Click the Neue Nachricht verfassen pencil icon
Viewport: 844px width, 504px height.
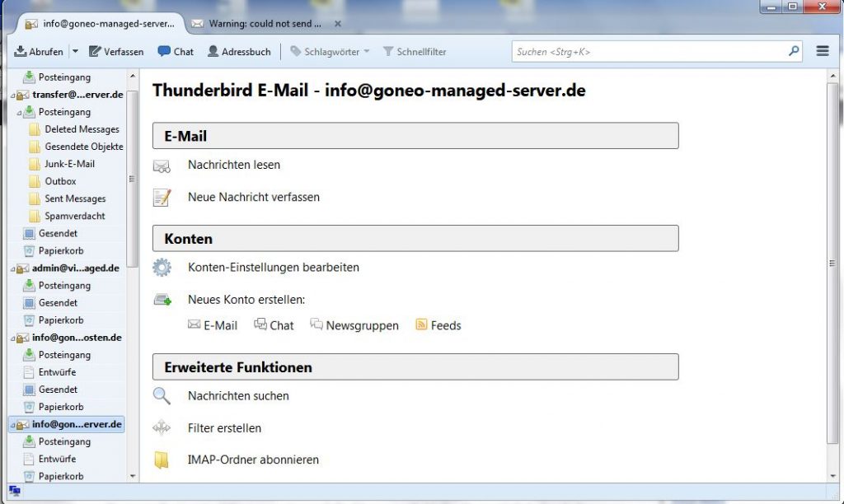pos(162,198)
